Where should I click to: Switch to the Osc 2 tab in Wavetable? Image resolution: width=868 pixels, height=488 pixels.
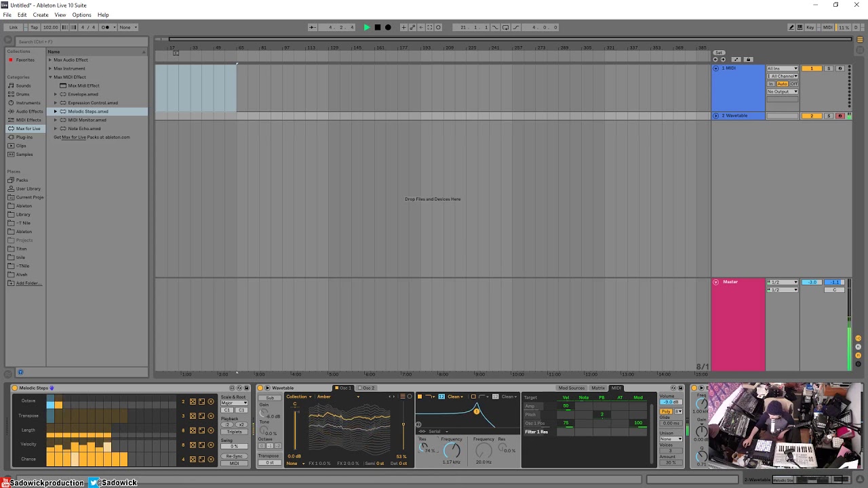(368, 388)
